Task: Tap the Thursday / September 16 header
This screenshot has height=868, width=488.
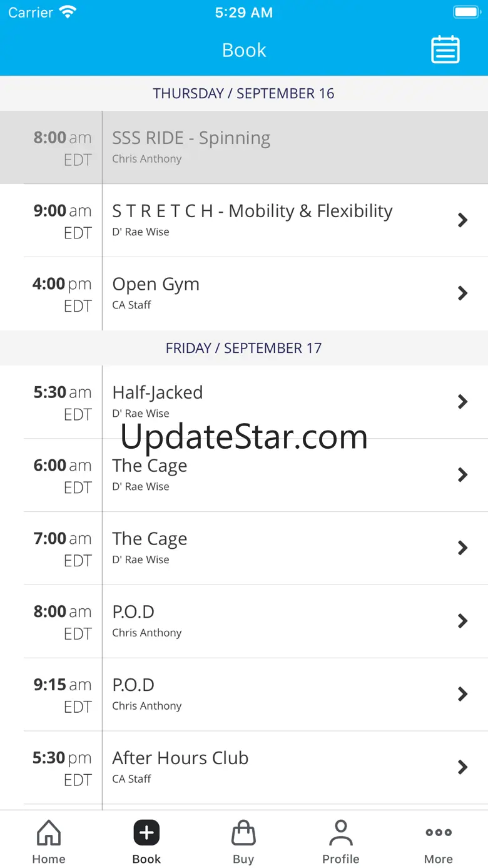Action: tap(244, 93)
